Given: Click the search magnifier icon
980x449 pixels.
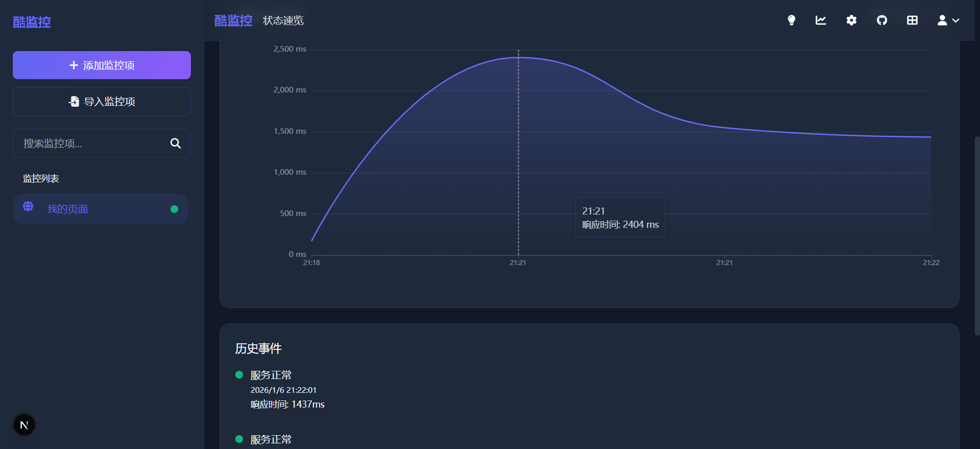Looking at the screenshot, I should [x=176, y=144].
